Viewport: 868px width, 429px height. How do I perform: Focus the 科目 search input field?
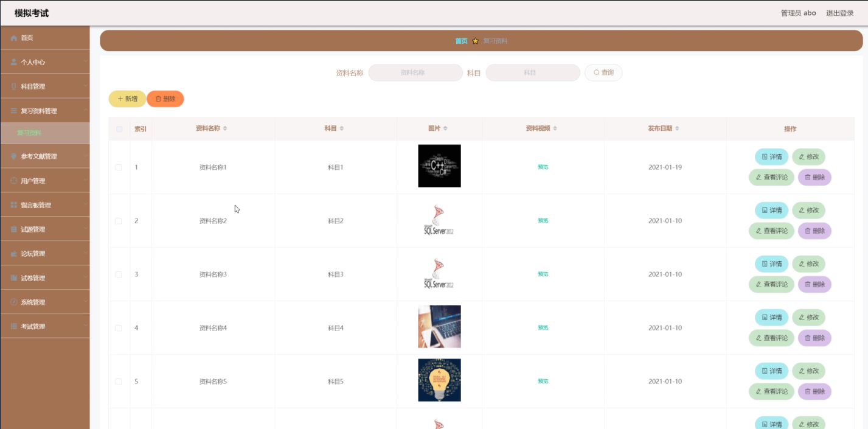[532, 72]
